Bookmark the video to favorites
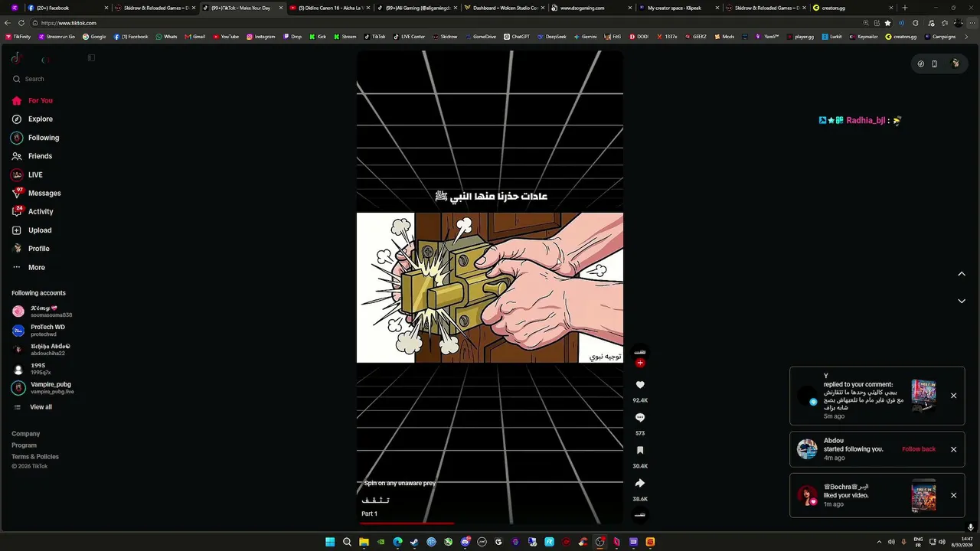This screenshot has height=551, width=980. 640,451
